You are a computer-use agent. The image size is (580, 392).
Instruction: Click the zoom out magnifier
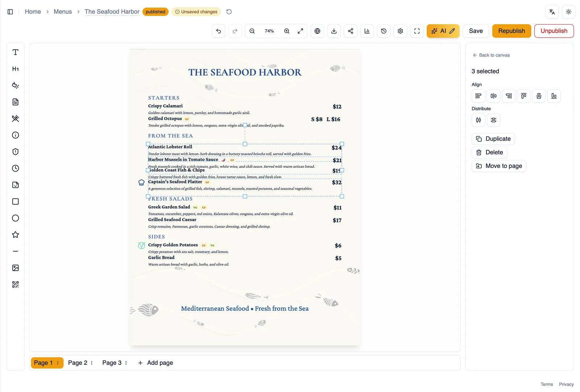click(252, 31)
